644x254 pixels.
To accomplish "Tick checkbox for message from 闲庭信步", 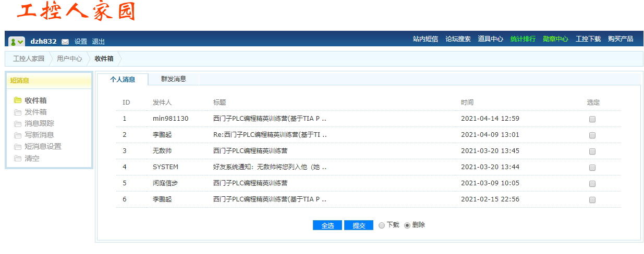I will 592,184.
